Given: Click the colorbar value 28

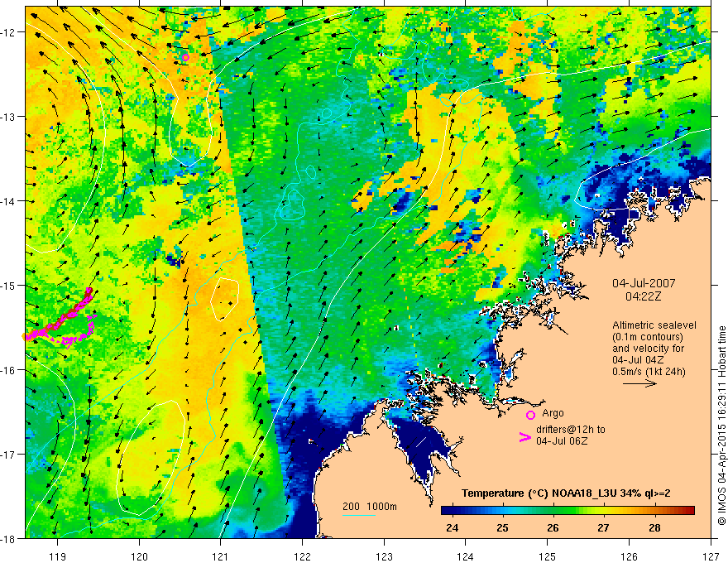Looking at the screenshot, I should 654,528.
